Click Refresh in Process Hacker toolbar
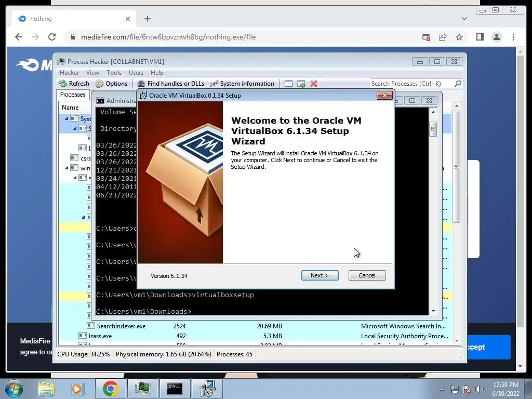The width and height of the screenshot is (532, 399). pos(74,84)
